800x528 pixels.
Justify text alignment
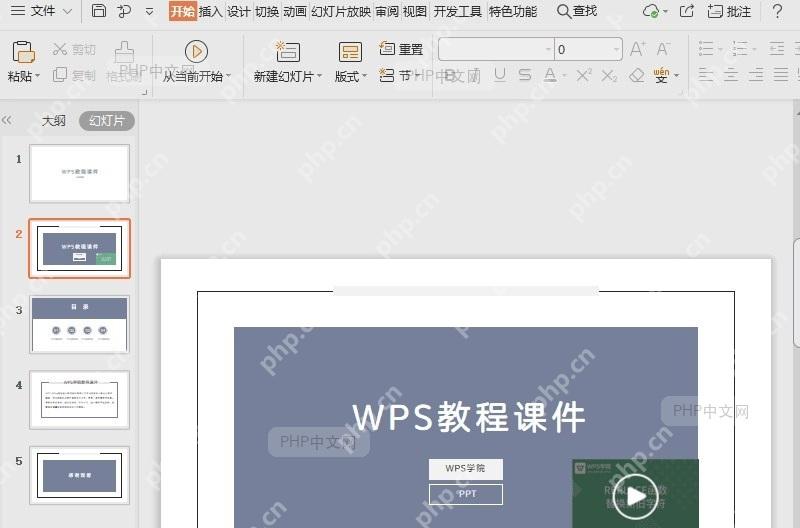coord(781,76)
